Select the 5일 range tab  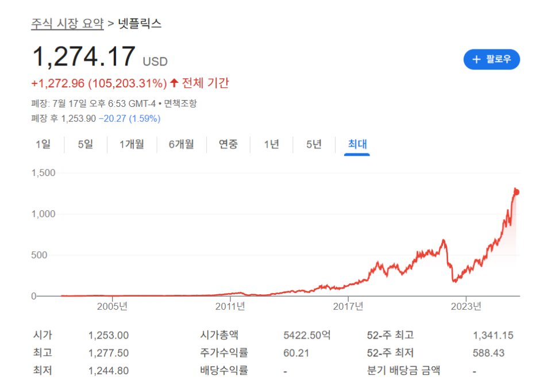85,144
